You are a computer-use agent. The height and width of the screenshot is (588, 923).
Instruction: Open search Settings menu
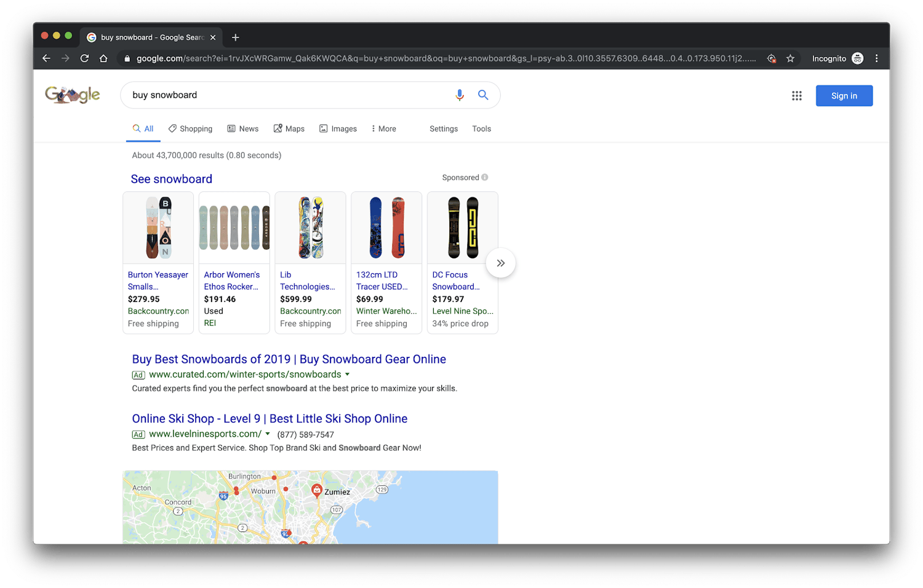[x=444, y=129]
